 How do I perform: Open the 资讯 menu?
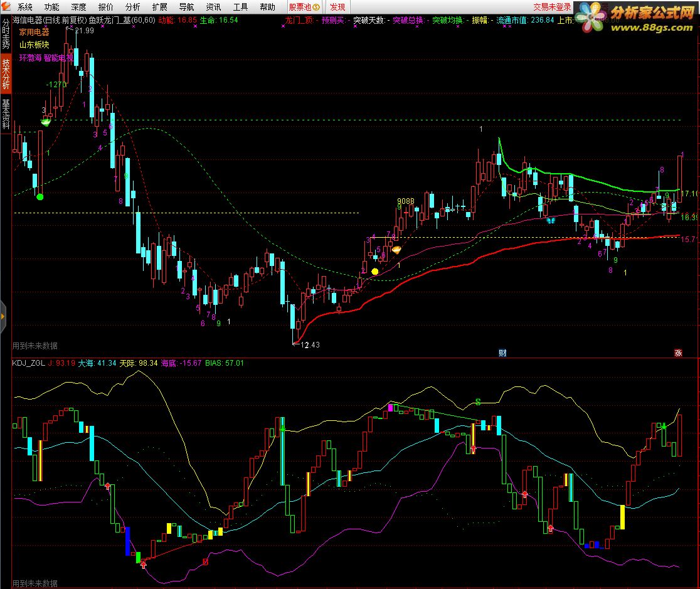213,7
